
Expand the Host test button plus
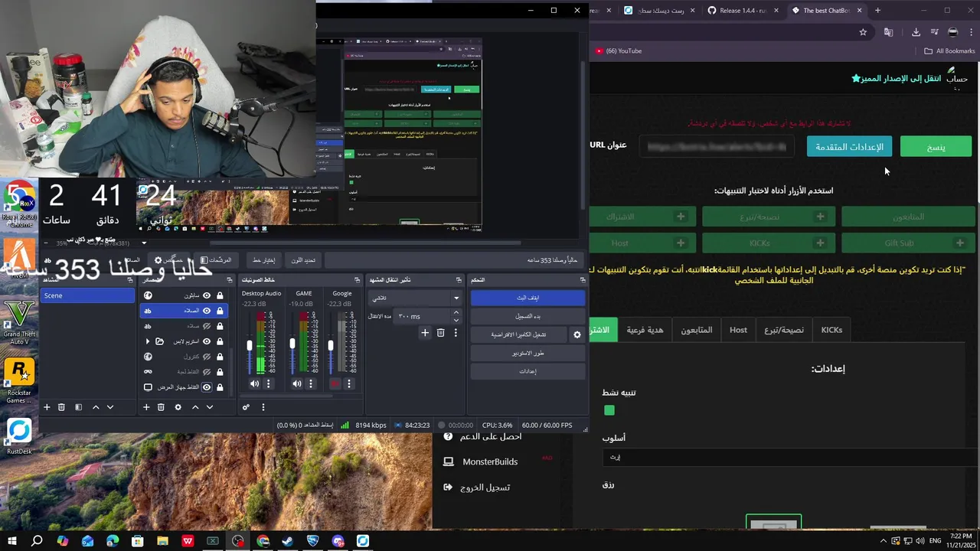pos(681,243)
